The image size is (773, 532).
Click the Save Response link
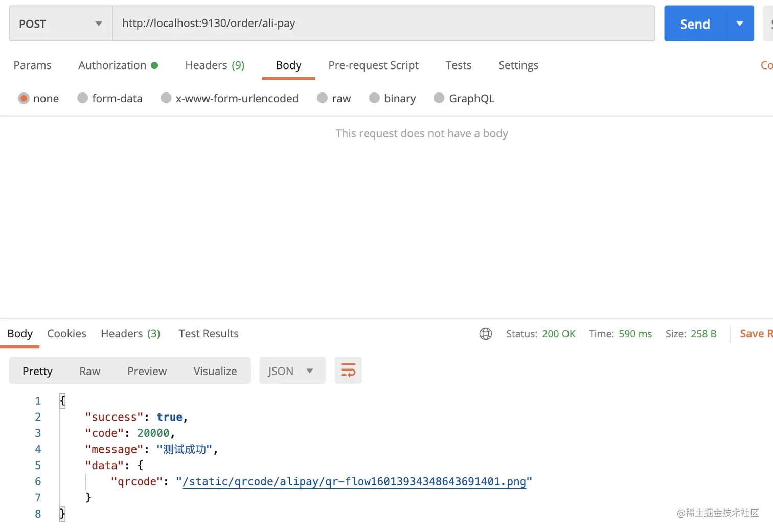click(x=756, y=334)
